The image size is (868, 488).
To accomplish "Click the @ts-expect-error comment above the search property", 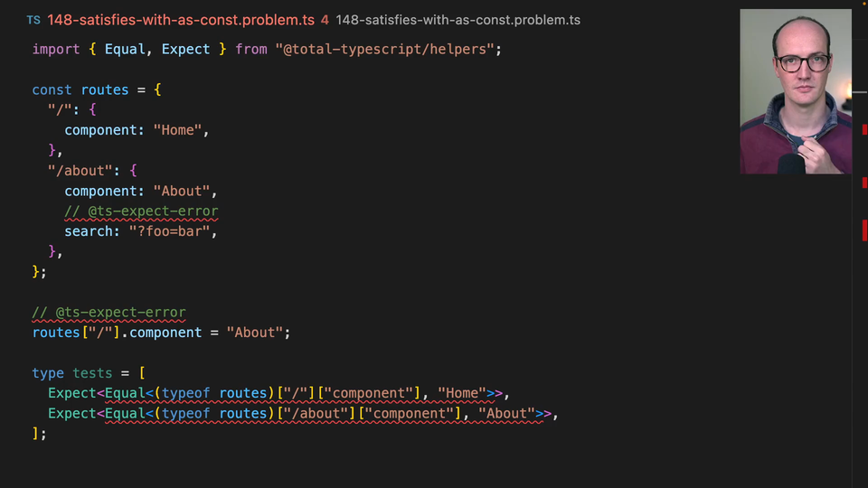I will coord(141,211).
